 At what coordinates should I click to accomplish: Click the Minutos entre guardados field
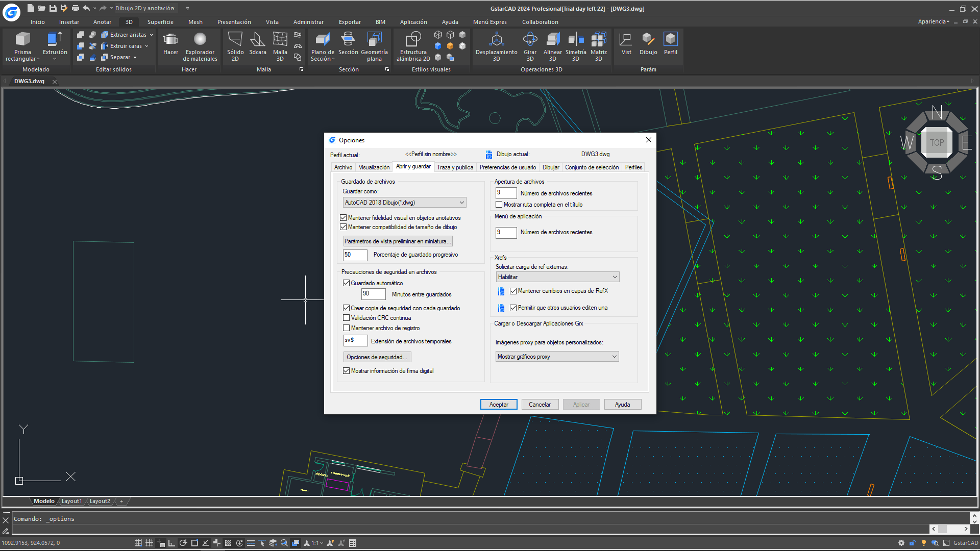pyautogui.click(x=373, y=294)
